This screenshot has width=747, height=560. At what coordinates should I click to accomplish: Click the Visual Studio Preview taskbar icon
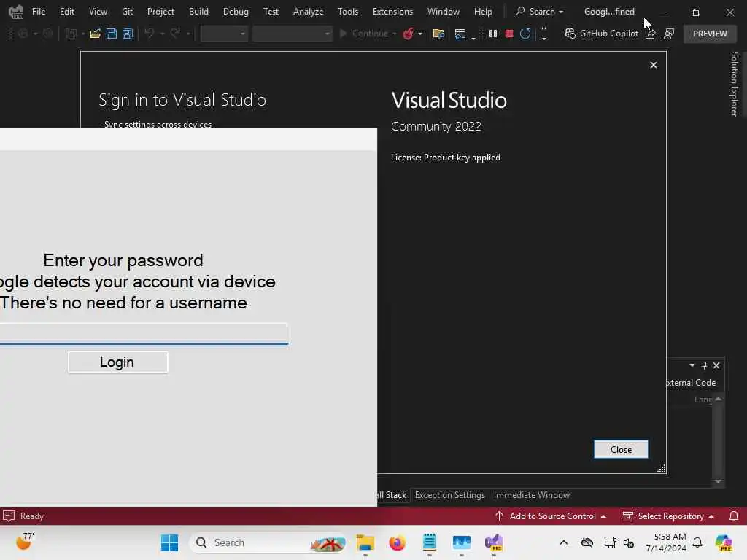(x=494, y=542)
